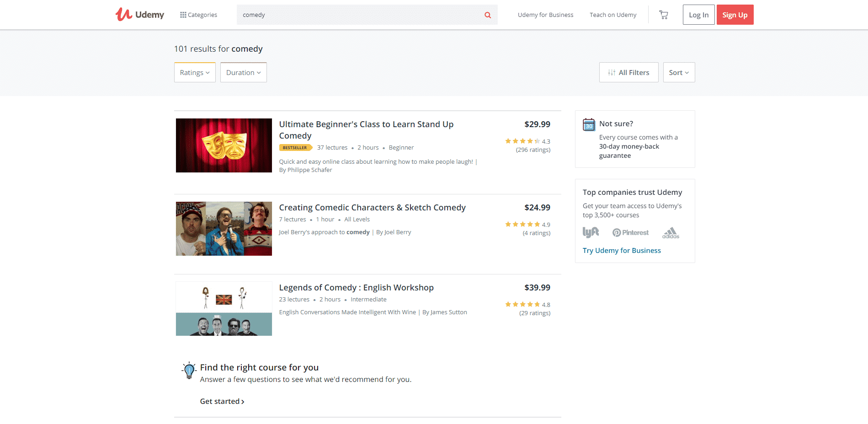
Task: Click the Log In button
Action: [698, 15]
